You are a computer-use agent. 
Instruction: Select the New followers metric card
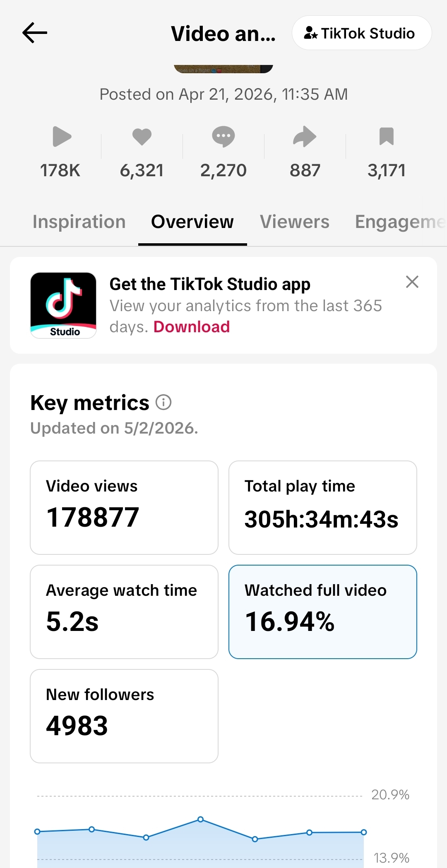[124, 716]
